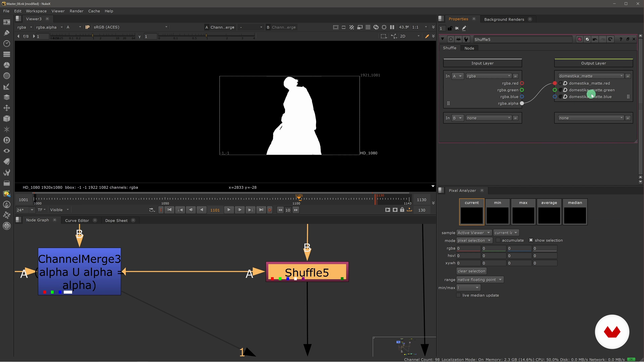Open the Draw nodes toolbar icon
This screenshot has width=644, height=362.
click(7, 33)
